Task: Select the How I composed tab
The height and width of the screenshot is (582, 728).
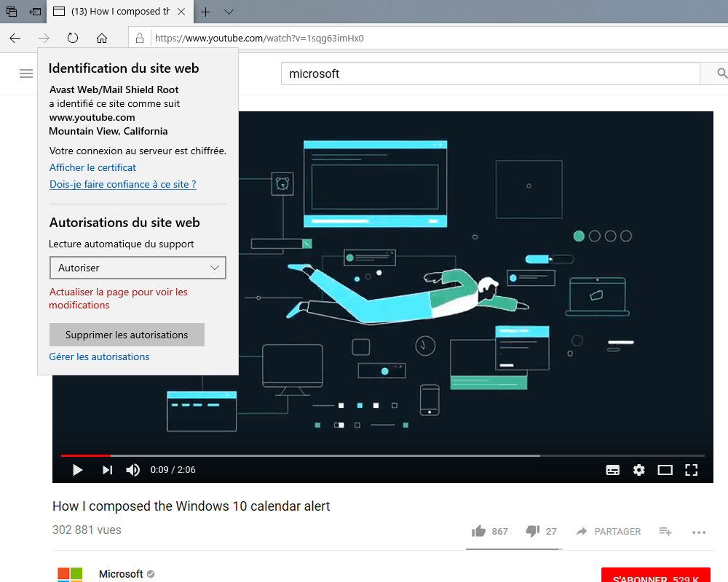Action: point(120,12)
